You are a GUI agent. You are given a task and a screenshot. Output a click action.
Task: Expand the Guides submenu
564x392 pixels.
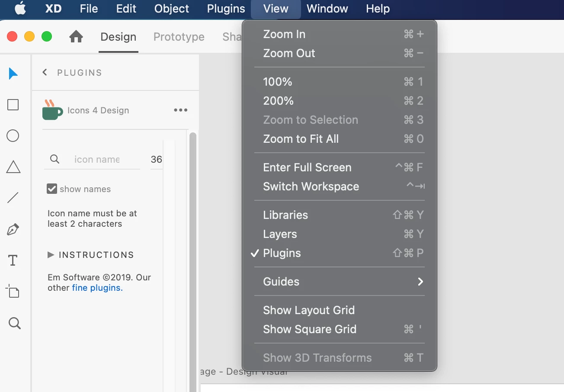point(340,282)
